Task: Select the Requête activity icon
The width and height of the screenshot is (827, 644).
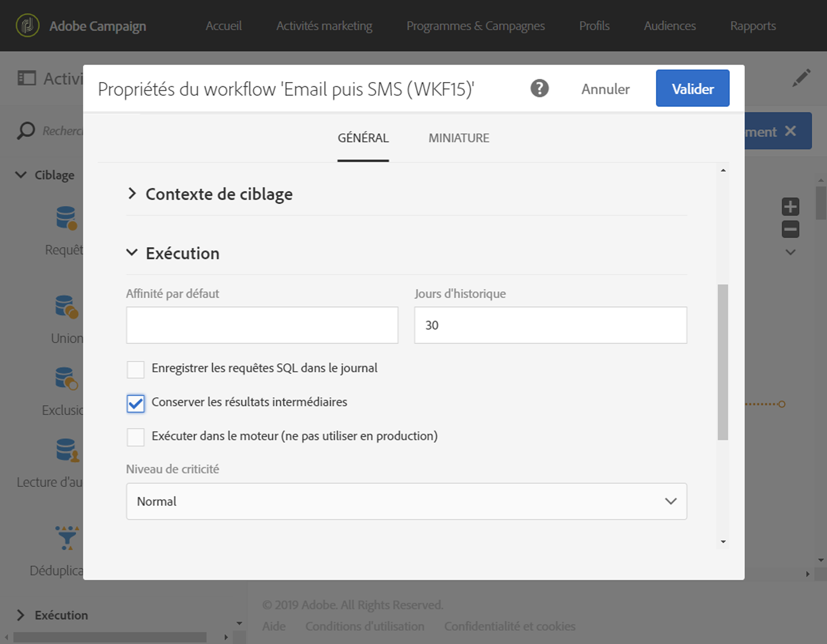Action: tap(66, 218)
